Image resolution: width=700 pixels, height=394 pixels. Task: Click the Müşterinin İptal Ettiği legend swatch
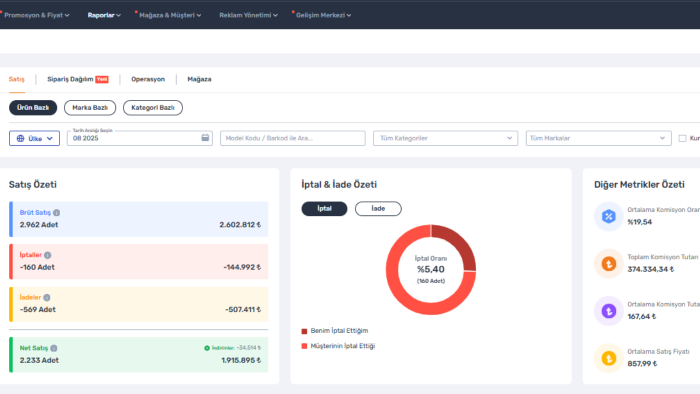coord(304,346)
